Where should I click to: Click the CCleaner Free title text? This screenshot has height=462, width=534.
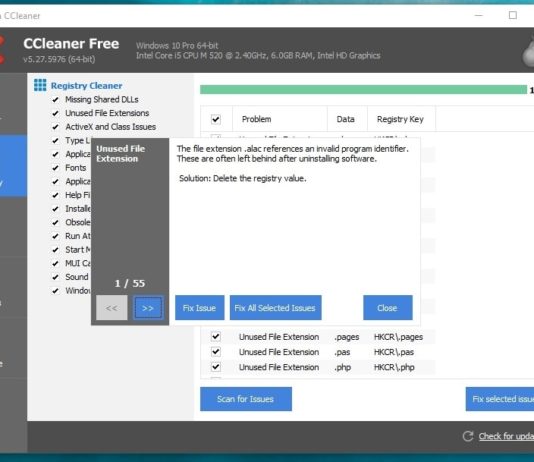click(71, 44)
